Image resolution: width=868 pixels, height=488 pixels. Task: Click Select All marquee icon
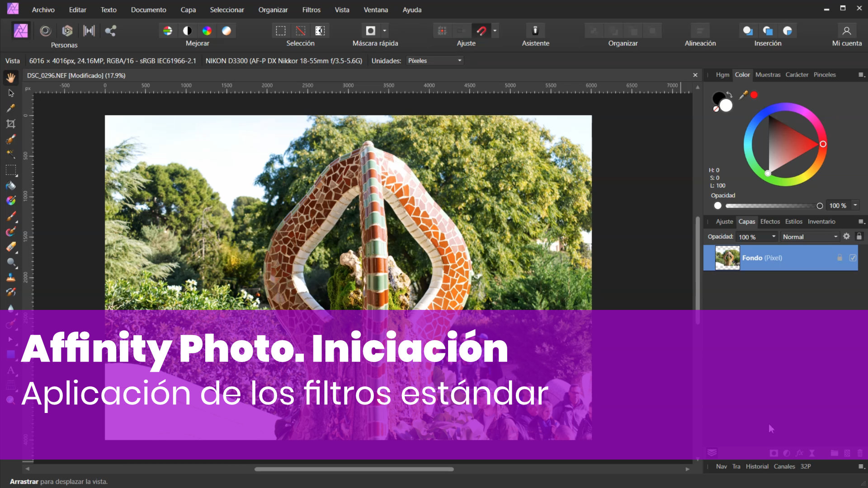coord(281,31)
